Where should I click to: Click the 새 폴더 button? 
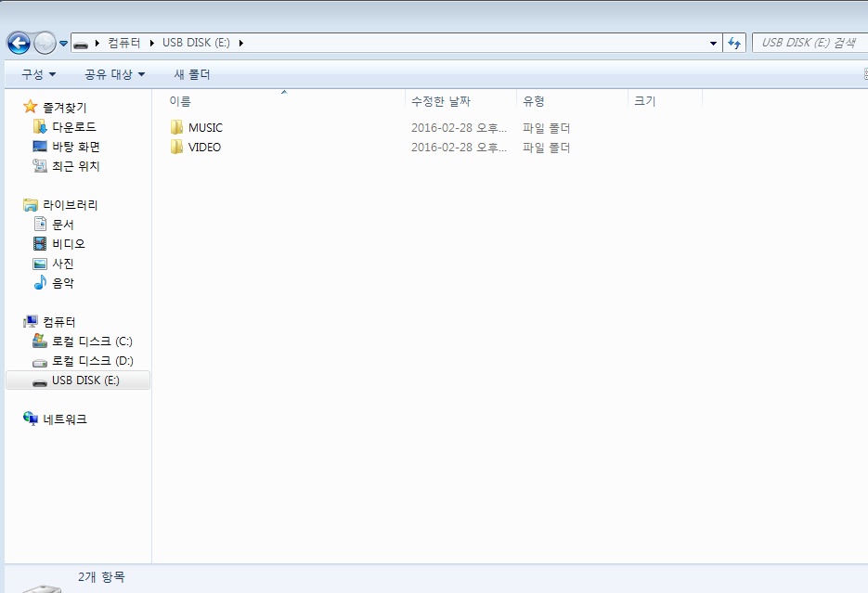[x=192, y=74]
